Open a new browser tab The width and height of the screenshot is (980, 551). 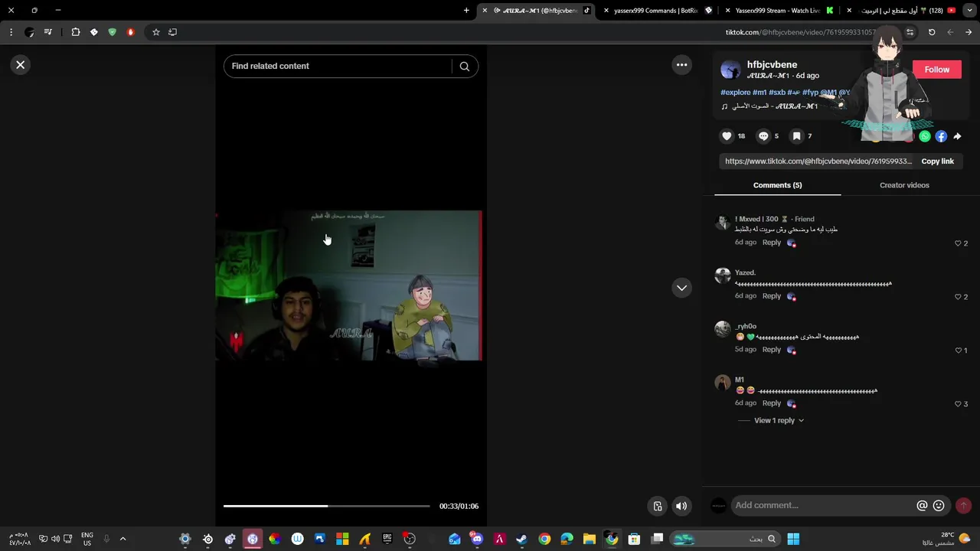click(466, 11)
